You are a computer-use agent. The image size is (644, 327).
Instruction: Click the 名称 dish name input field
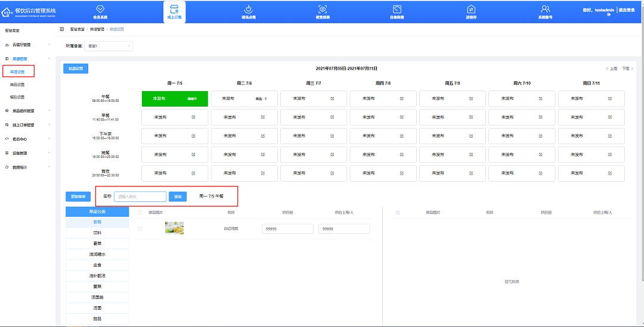(140, 196)
